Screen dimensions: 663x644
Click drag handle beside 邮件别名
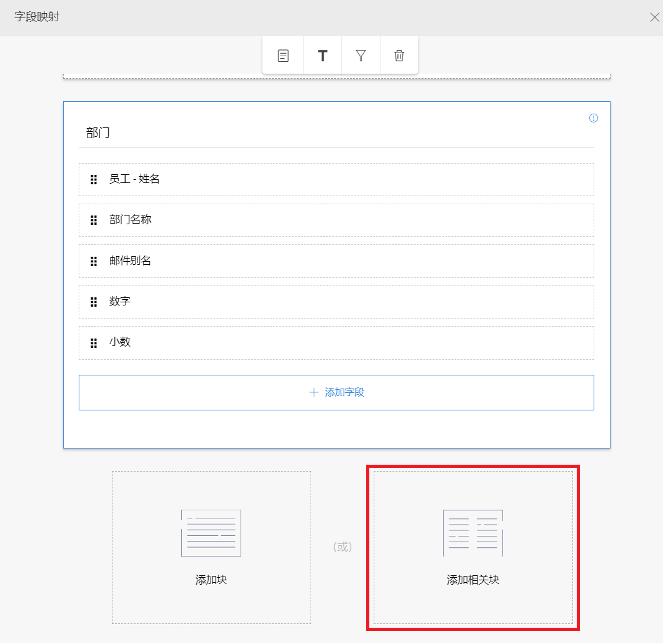coord(94,261)
